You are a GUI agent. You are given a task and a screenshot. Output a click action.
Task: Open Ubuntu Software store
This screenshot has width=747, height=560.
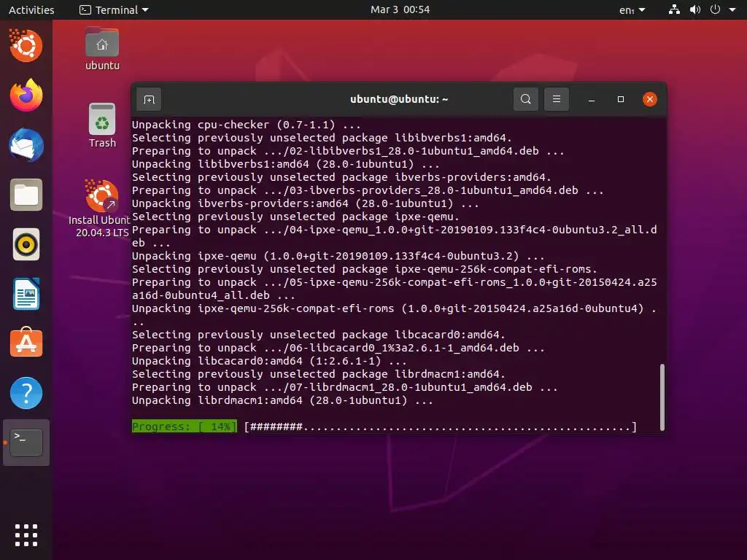click(x=26, y=343)
